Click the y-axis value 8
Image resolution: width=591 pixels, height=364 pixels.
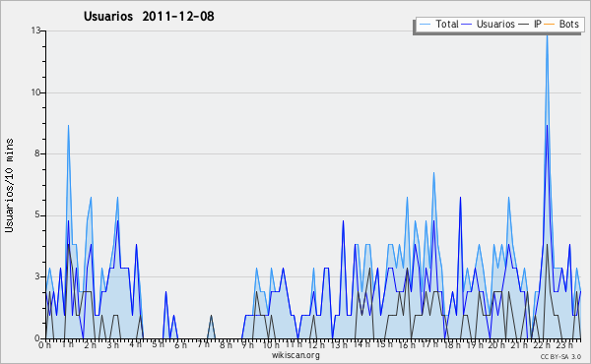click(38, 153)
